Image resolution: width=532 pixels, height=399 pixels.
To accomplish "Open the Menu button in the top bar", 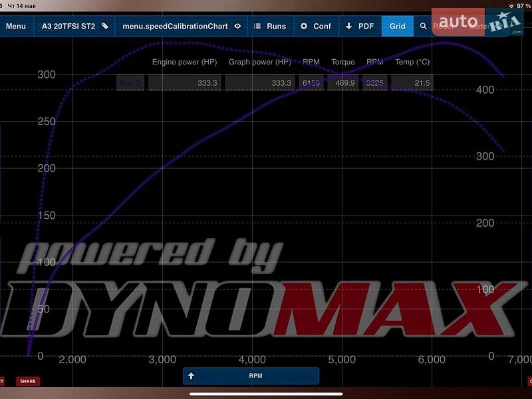I will click(16, 26).
